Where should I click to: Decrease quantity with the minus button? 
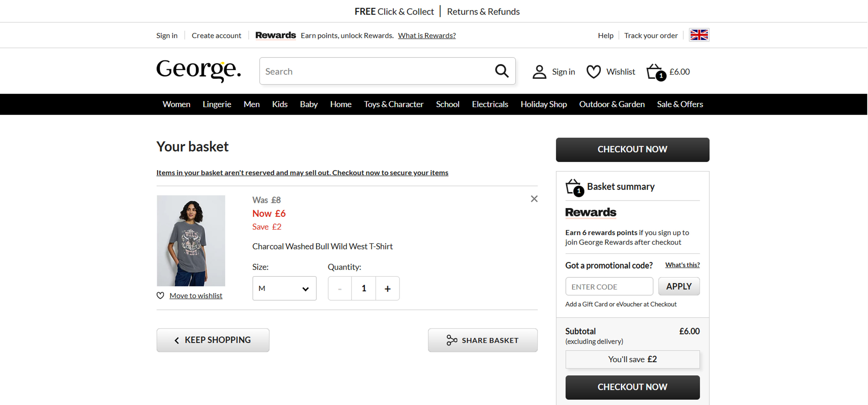[x=340, y=289]
